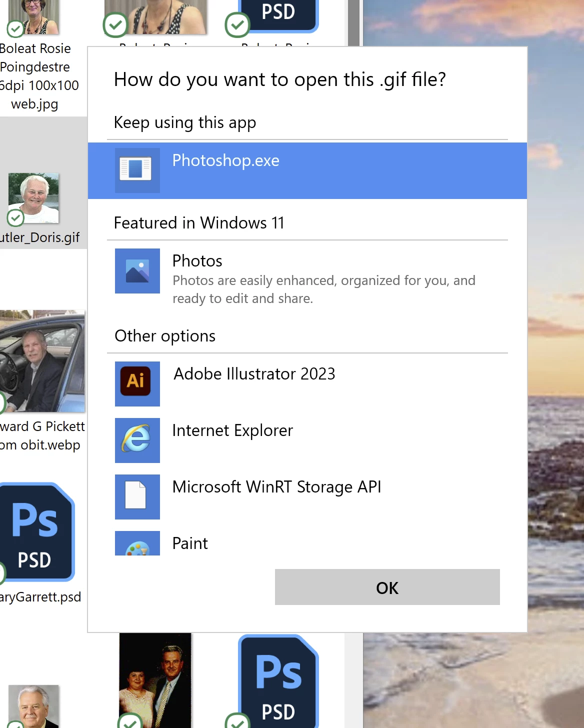584x728 pixels.
Task: Choose Adobe Illustrator 2023 option
Action: pyautogui.click(x=307, y=384)
